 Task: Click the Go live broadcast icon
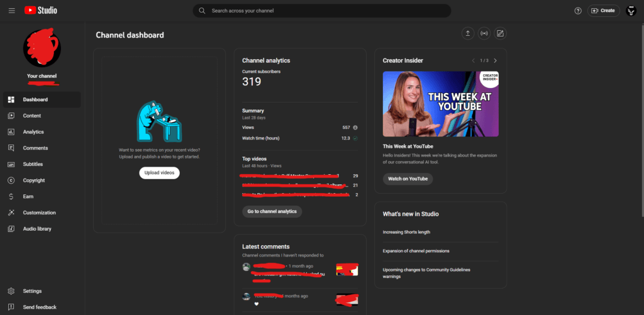(484, 34)
